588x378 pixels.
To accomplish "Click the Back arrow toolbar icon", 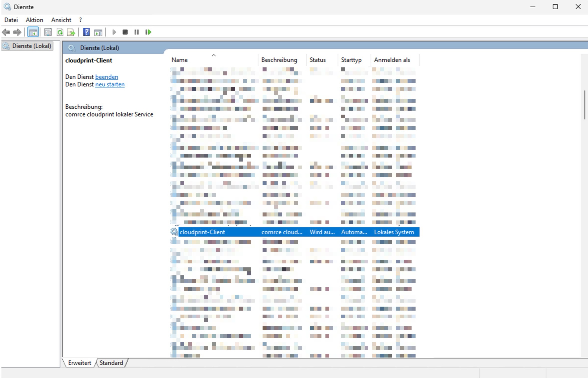I will pyautogui.click(x=6, y=32).
